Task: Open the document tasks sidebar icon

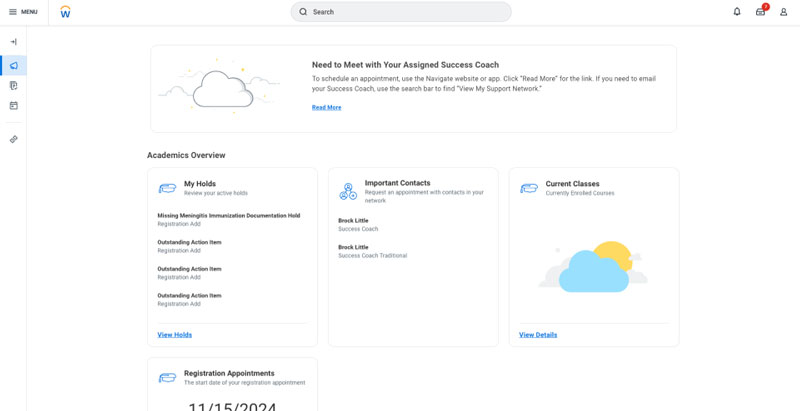Action: [x=13, y=86]
